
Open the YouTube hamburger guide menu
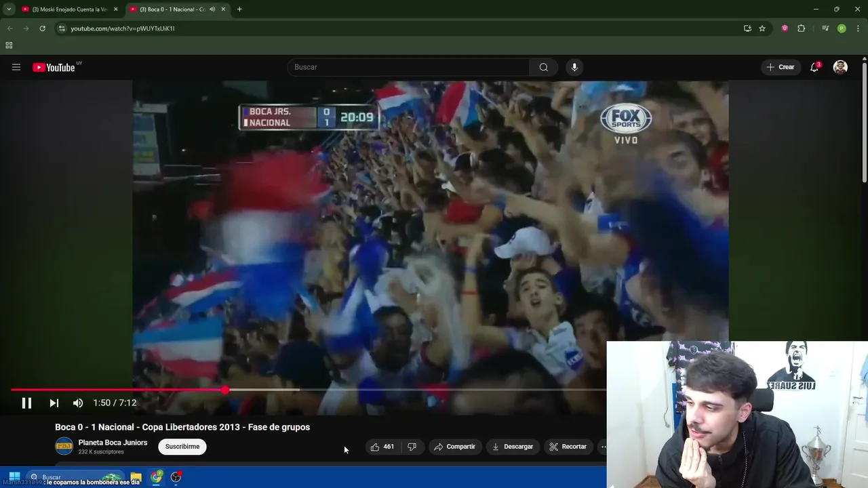(x=16, y=67)
